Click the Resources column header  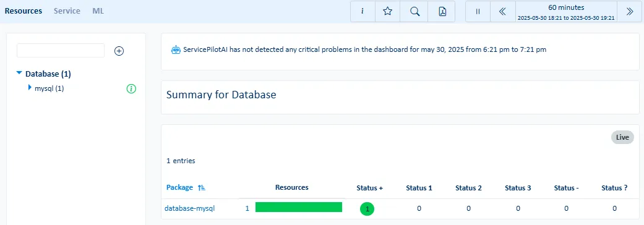pyautogui.click(x=291, y=187)
